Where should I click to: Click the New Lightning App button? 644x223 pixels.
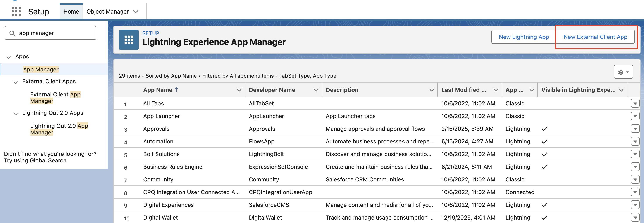[x=524, y=37]
